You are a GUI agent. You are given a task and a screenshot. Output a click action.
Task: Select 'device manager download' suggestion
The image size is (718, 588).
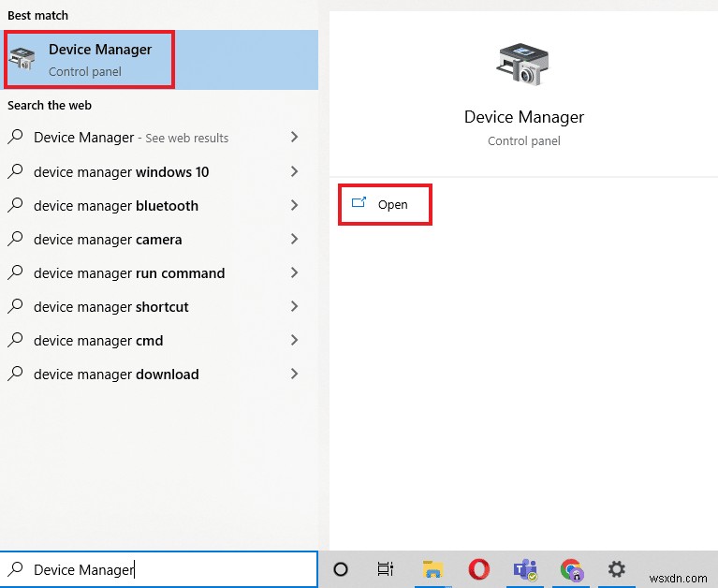116,375
